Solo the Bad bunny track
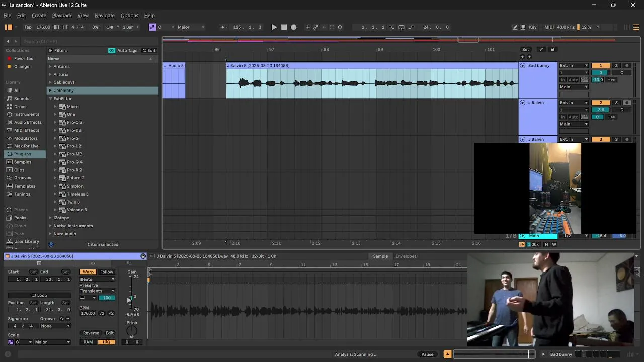The width and height of the screenshot is (644, 362). pyautogui.click(x=616, y=66)
